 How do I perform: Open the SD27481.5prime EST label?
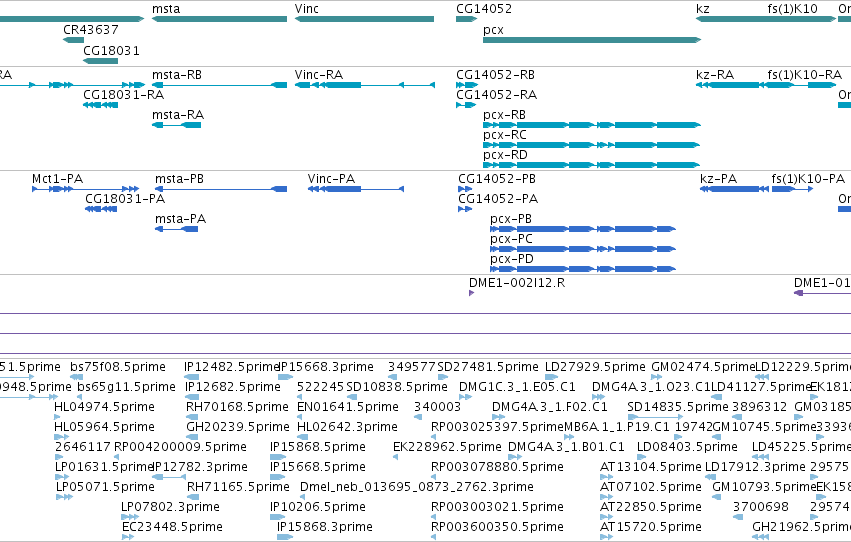point(488,367)
